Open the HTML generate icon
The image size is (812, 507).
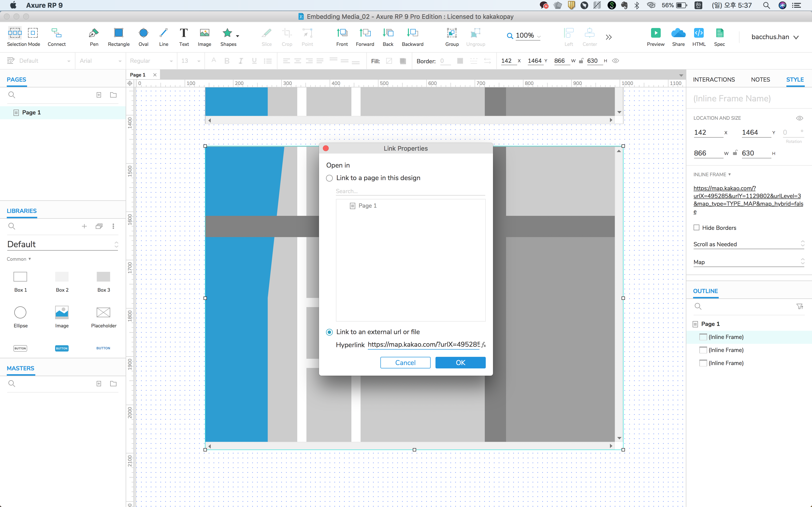[699, 33]
